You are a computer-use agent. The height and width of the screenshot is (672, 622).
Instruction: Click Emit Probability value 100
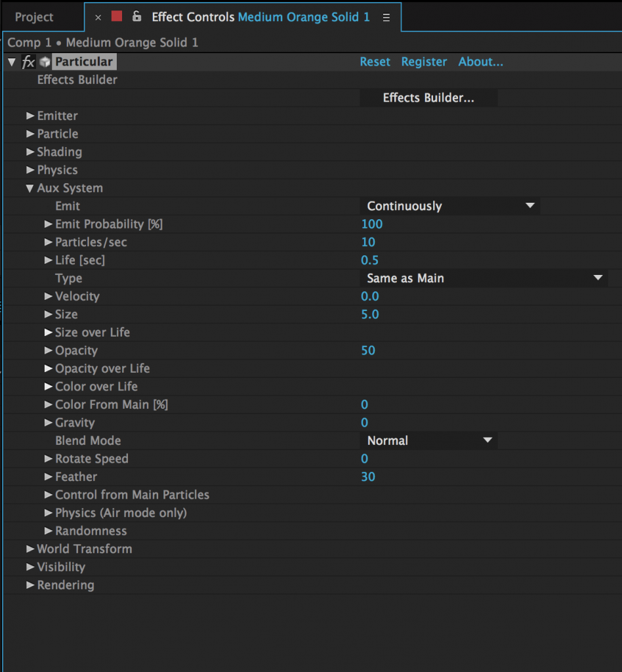[x=372, y=224]
